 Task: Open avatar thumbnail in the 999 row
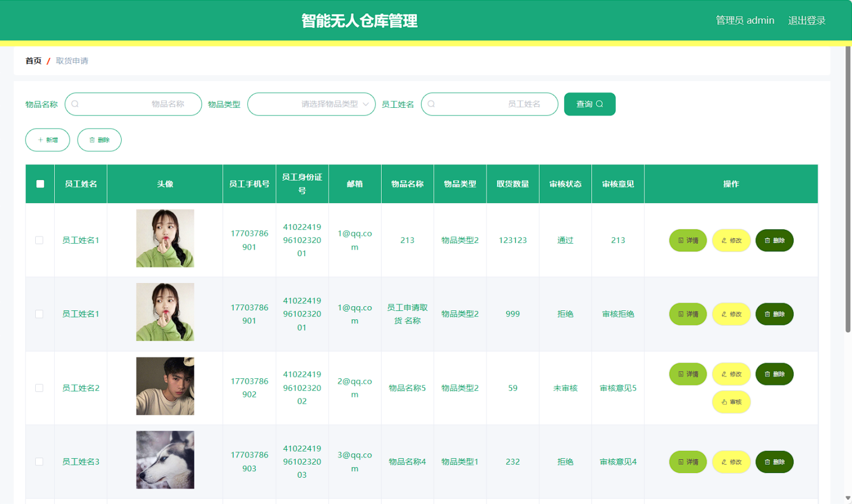[x=165, y=312]
